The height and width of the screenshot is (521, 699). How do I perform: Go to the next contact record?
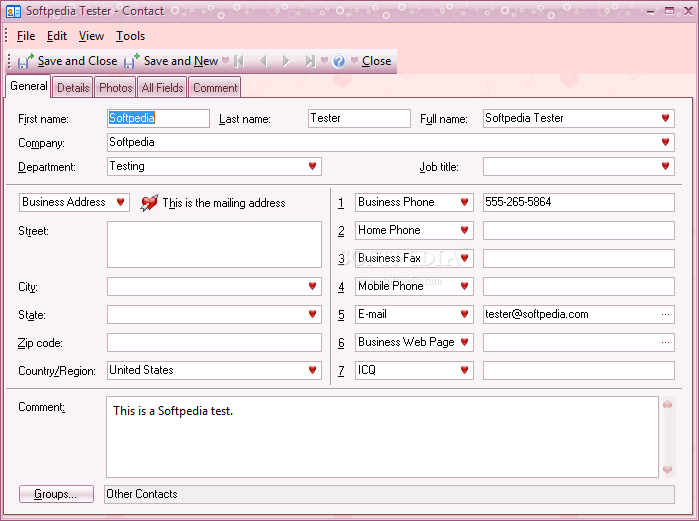point(286,61)
